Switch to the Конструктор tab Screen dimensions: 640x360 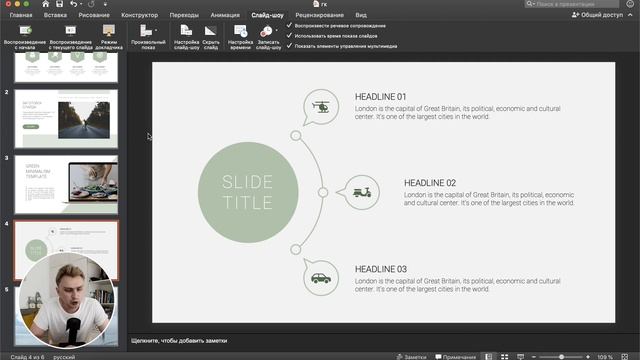point(140,15)
